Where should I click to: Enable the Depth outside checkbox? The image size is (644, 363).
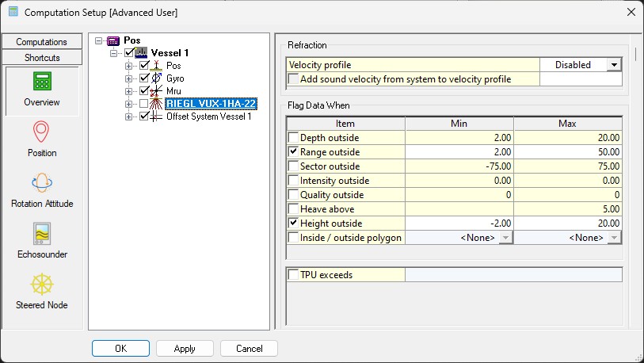pyautogui.click(x=294, y=138)
